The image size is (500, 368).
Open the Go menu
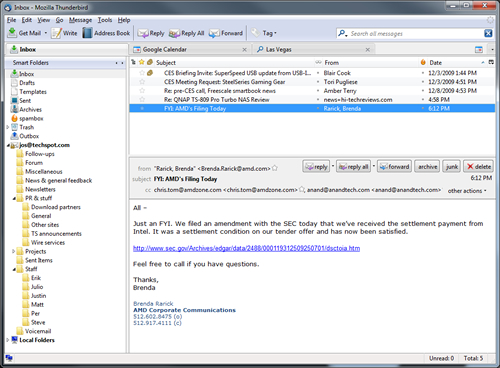[59, 20]
